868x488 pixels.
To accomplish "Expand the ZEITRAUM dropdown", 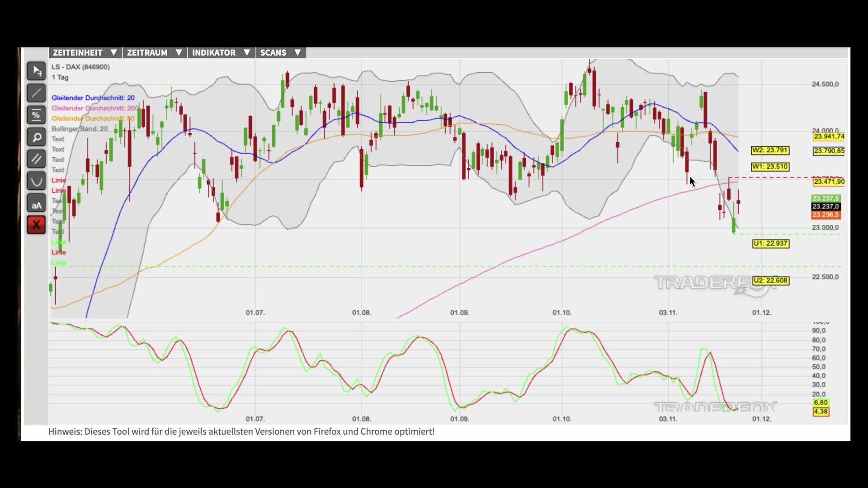I will 154,52.
